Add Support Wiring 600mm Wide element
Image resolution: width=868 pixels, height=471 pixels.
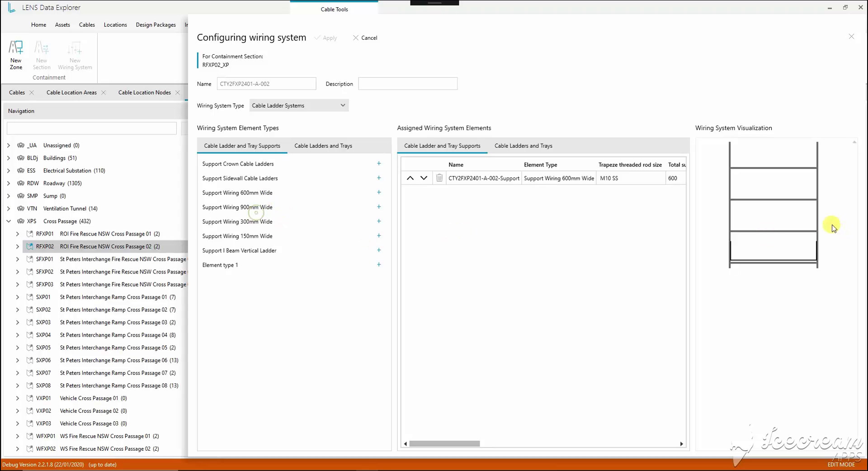pyautogui.click(x=379, y=193)
